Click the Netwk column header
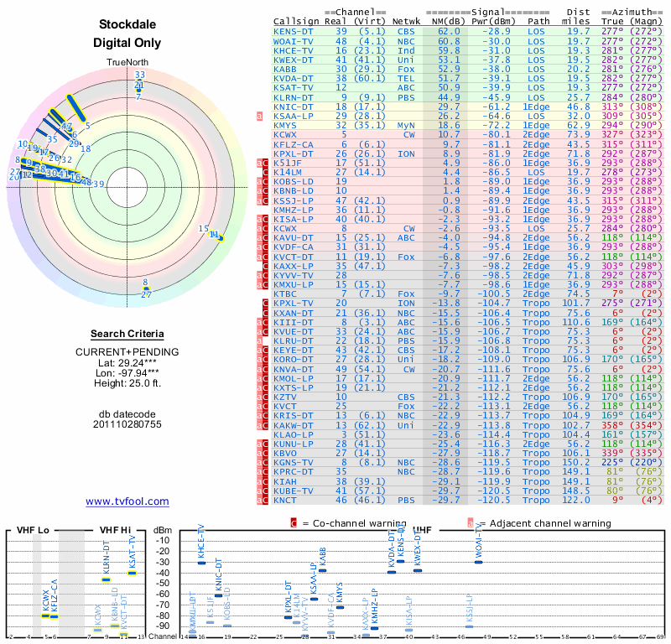Screen dimensions: 671x644 coord(406,22)
